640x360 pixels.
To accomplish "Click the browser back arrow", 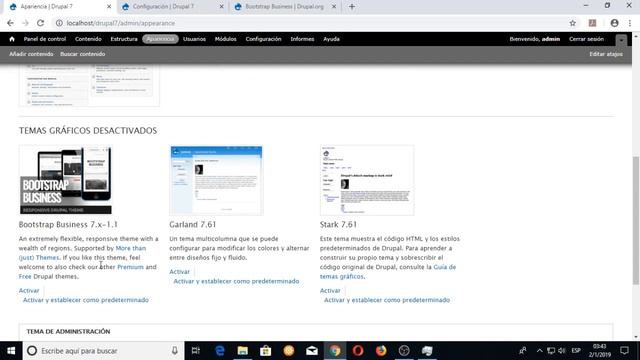I will pos(10,23).
